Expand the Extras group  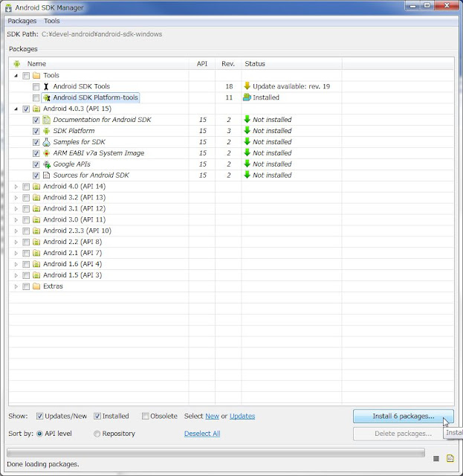click(16, 286)
